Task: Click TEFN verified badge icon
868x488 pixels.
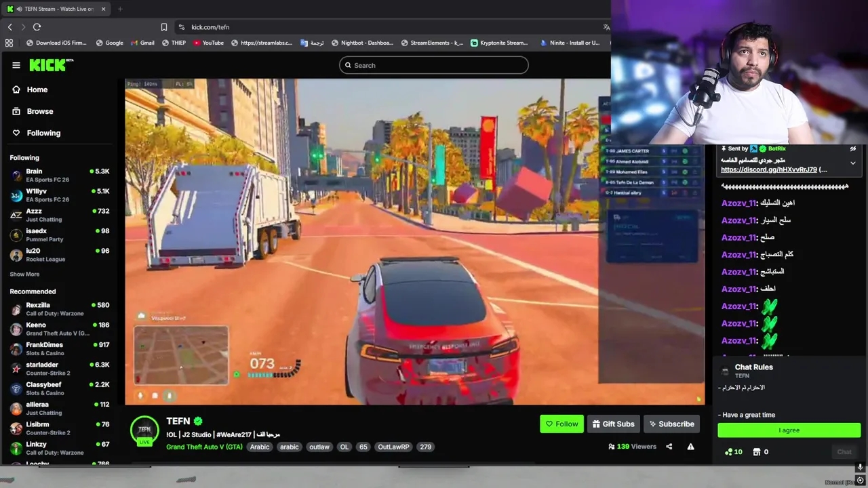Action: click(198, 421)
